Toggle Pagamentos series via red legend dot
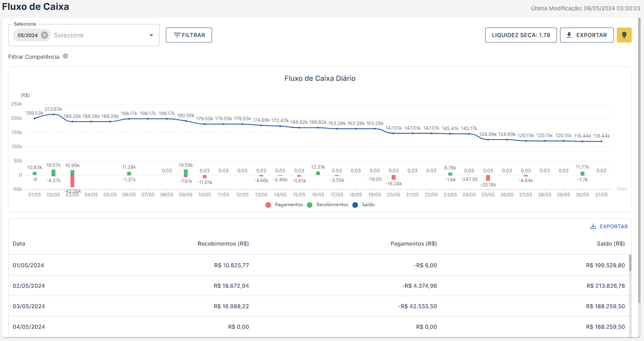The width and height of the screenshot is (644, 341). [268, 205]
